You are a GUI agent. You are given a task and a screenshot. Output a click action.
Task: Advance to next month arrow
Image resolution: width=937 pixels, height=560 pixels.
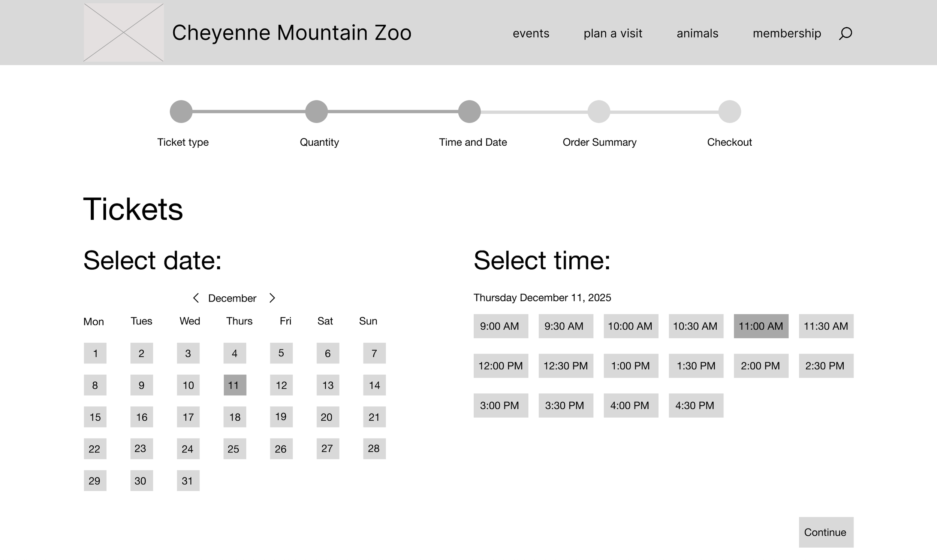[272, 298]
